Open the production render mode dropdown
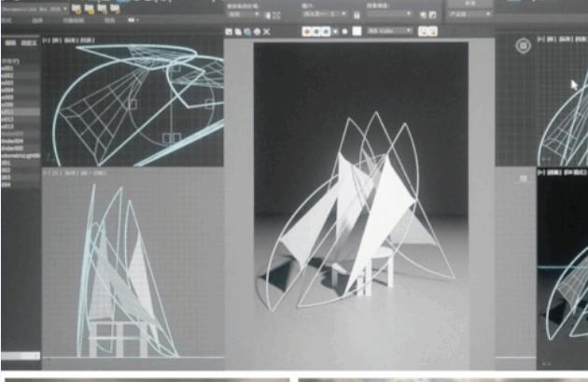The height and width of the screenshot is (382, 588). click(x=469, y=14)
